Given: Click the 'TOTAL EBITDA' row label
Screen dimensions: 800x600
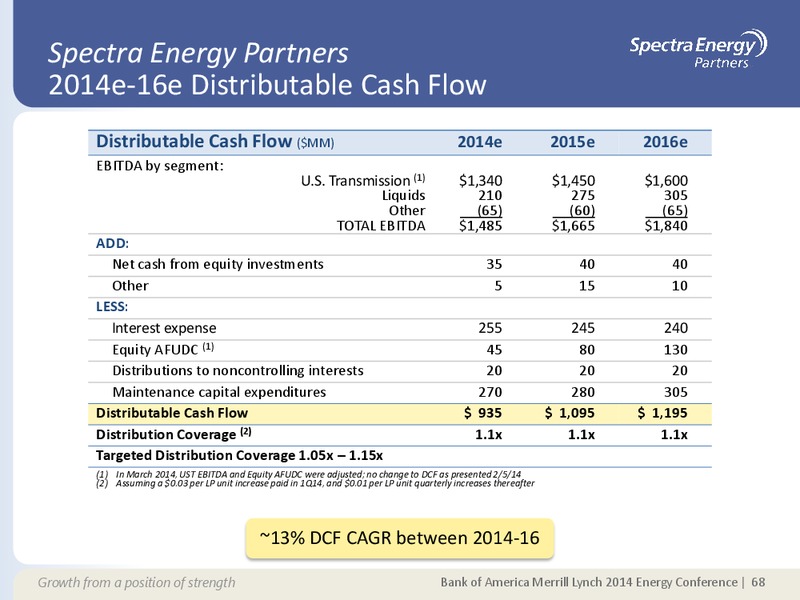Looking at the screenshot, I should tap(381, 226).
